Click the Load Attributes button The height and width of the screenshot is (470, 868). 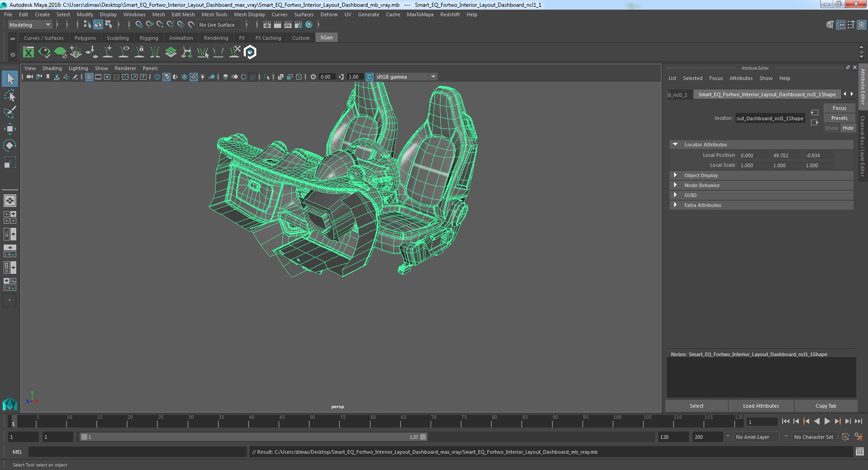tap(760, 406)
